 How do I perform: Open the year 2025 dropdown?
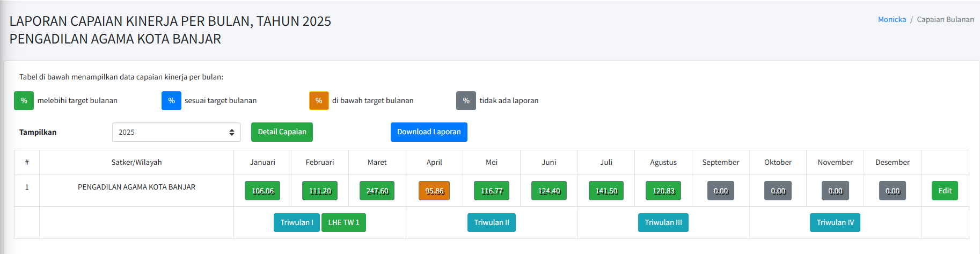pos(176,132)
